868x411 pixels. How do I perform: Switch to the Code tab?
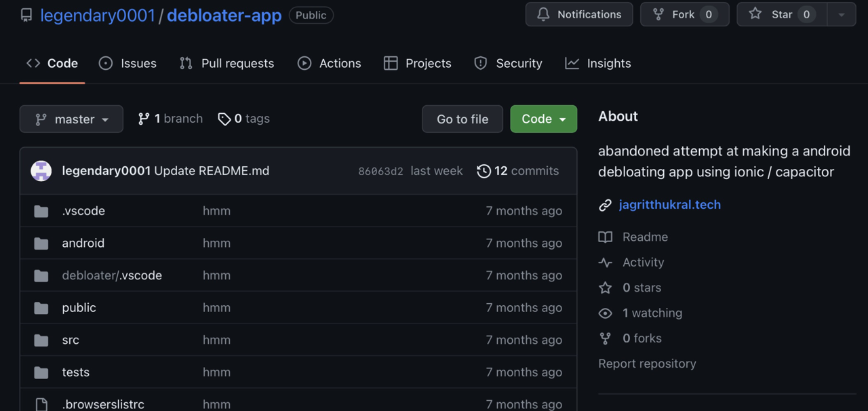[x=52, y=63]
